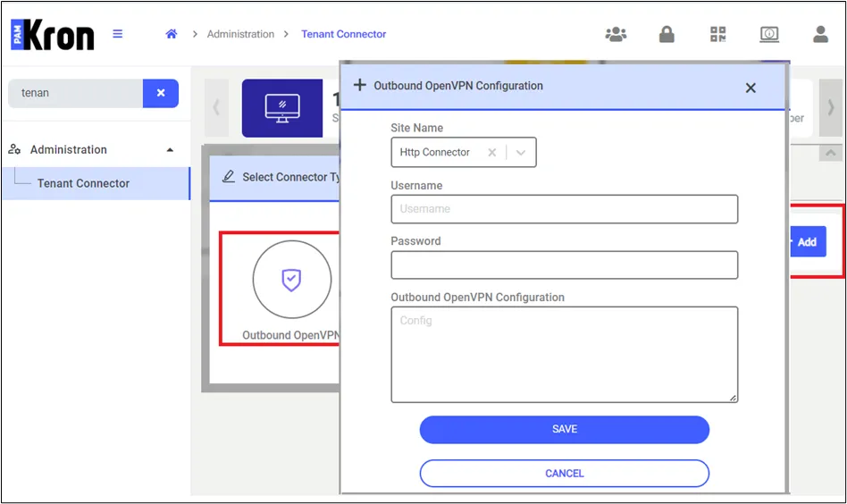Open the user groups icon
Screen dimensions: 847x504
616,35
